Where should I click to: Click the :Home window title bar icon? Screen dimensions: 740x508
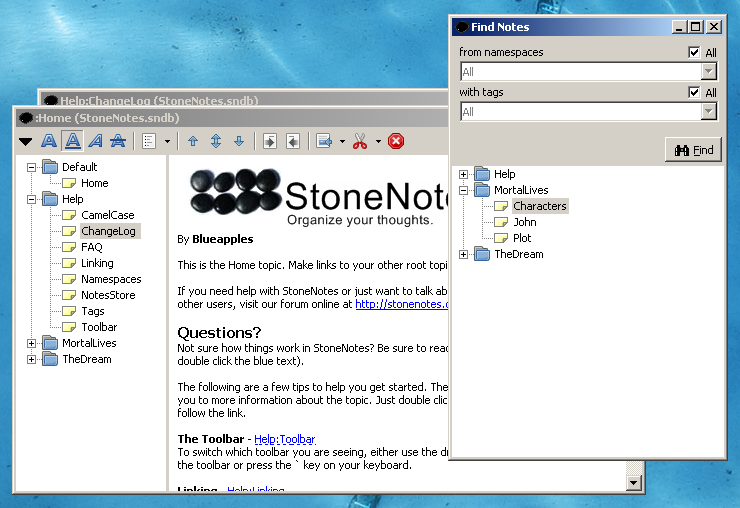tap(25, 118)
